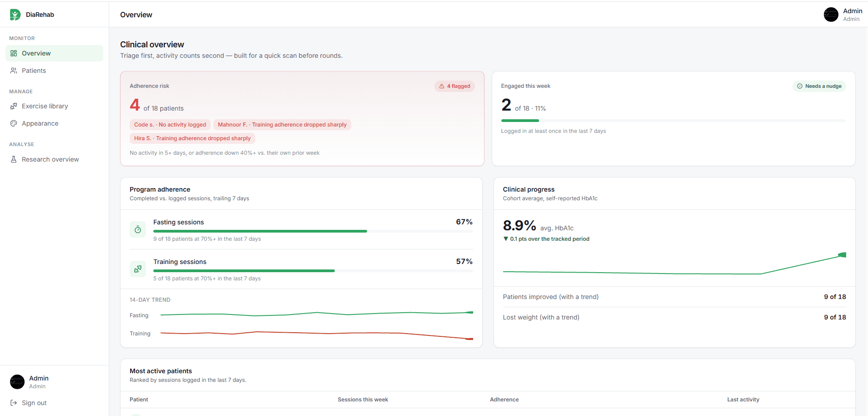The height and width of the screenshot is (416, 868).
Task: Click the Fasting sessions progress bar
Action: (313, 231)
